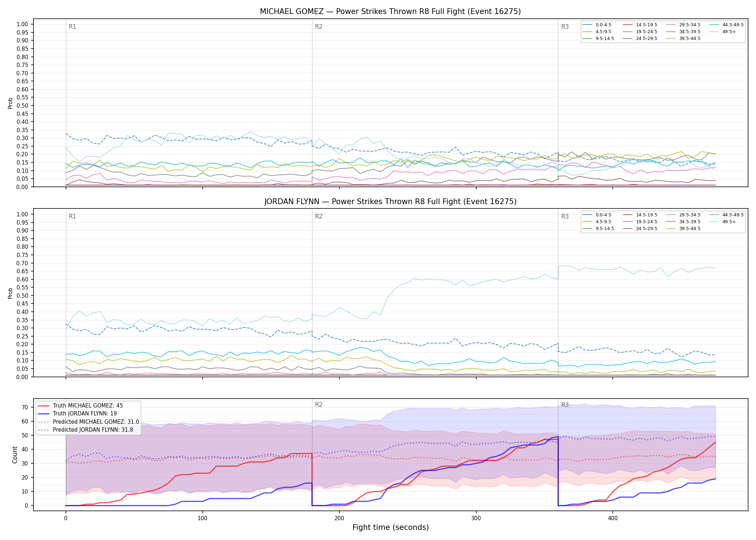This screenshot has height=540, width=756.
Task: Click the '400' tick on the fight time axis
Action: (613, 518)
